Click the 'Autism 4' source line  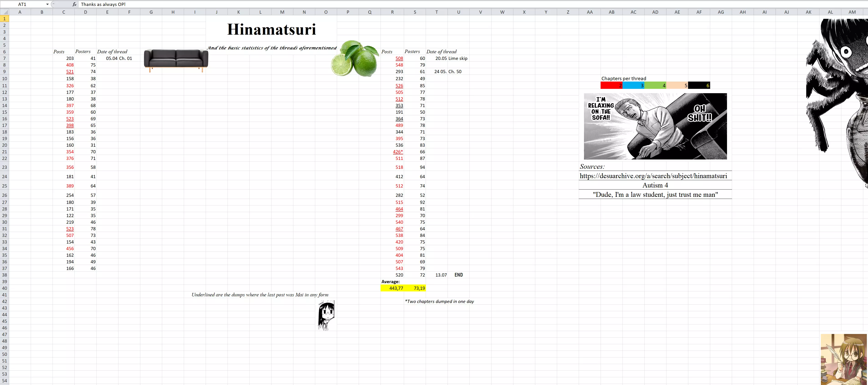tap(655, 185)
